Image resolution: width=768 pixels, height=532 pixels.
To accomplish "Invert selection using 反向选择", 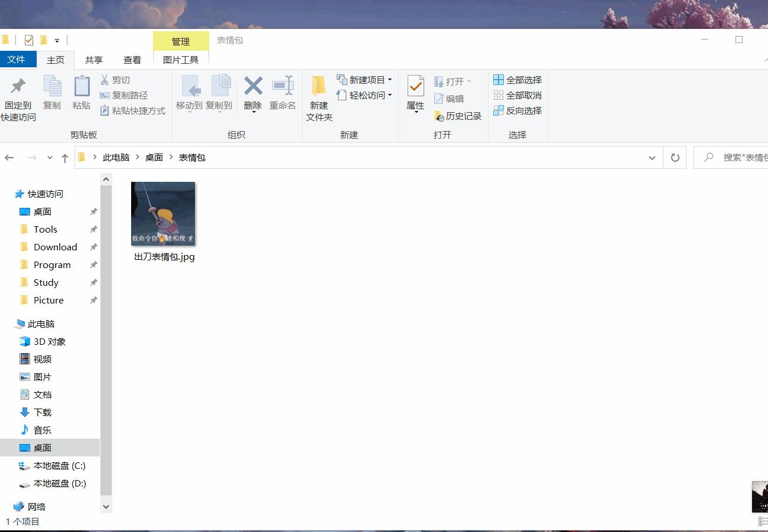I will click(x=518, y=110).
